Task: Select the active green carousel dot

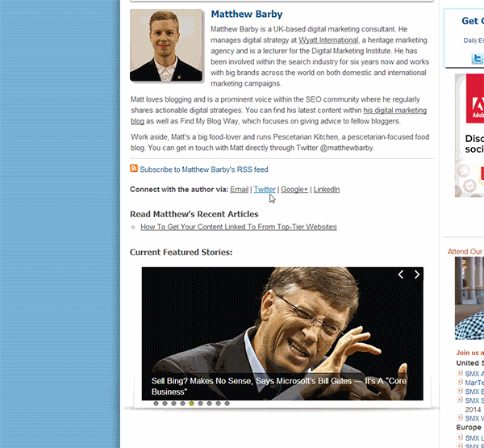Action: click(191, 404)
